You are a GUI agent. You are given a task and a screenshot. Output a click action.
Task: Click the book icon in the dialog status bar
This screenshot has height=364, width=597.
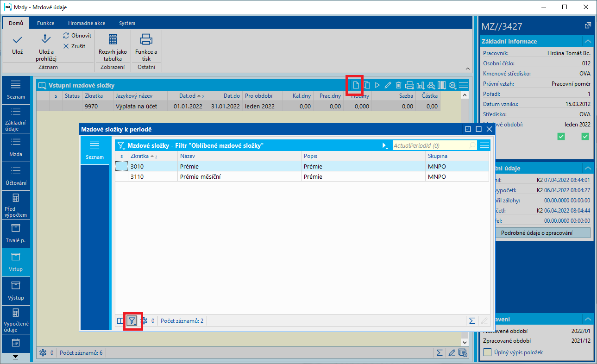(x=120, y=320)
